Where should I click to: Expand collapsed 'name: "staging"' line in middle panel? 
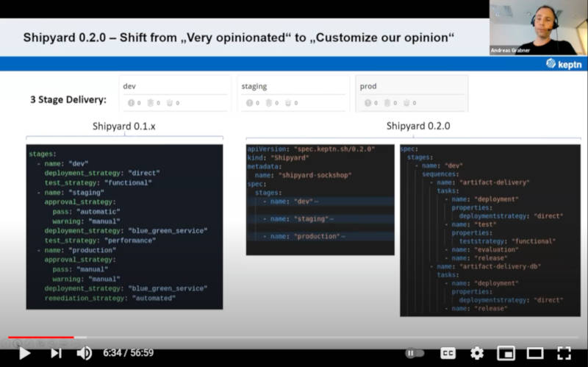(x=298, y=218)
